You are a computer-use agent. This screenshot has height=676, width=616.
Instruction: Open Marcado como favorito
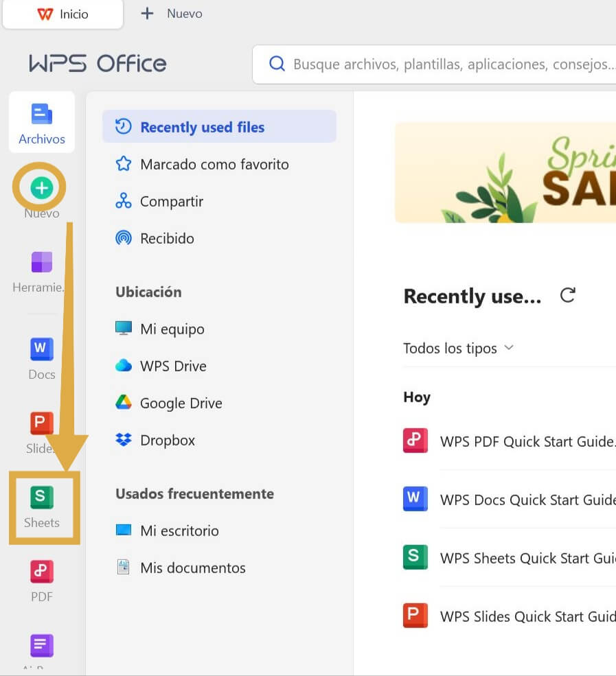point(219,164)
